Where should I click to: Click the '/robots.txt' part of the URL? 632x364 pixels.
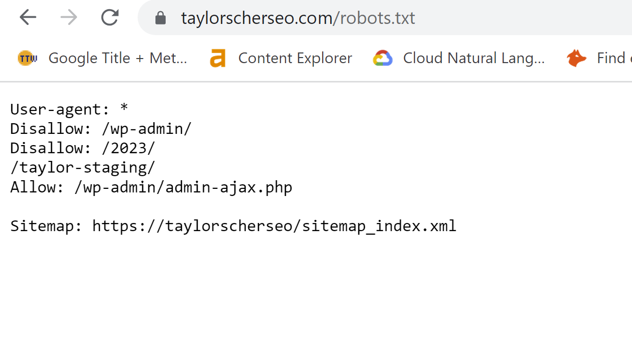(x=375, y=18)
